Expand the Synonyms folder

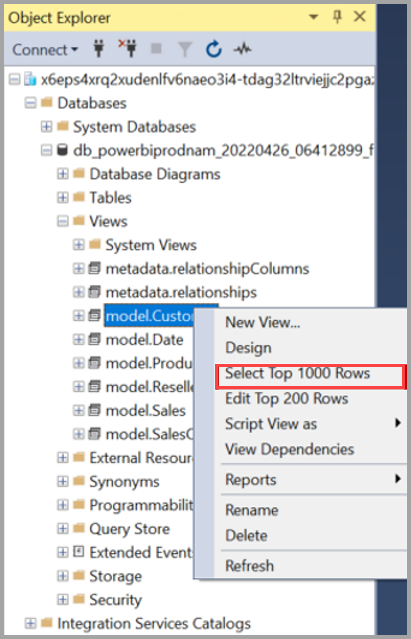tap(62, 481)
